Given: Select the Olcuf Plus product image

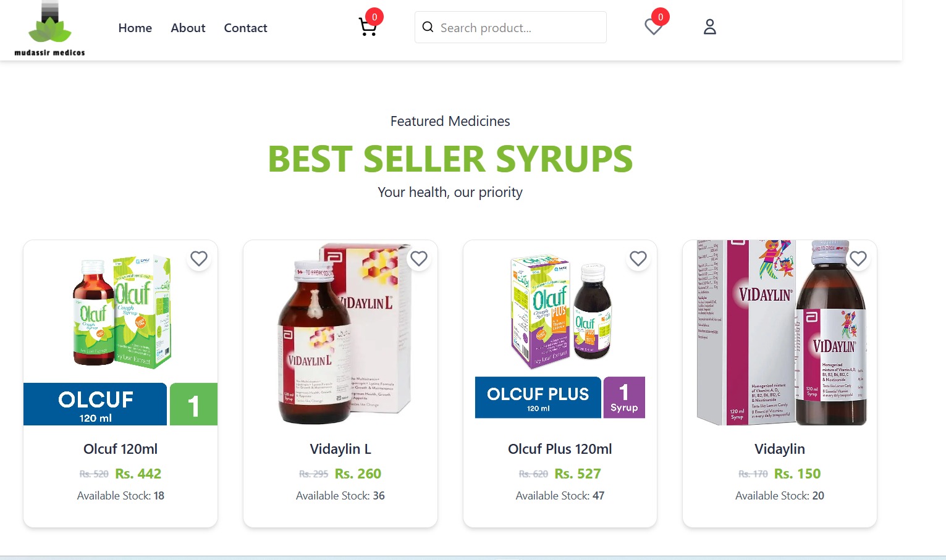Looking at the screenshot, I should click(x=560, y=333).
